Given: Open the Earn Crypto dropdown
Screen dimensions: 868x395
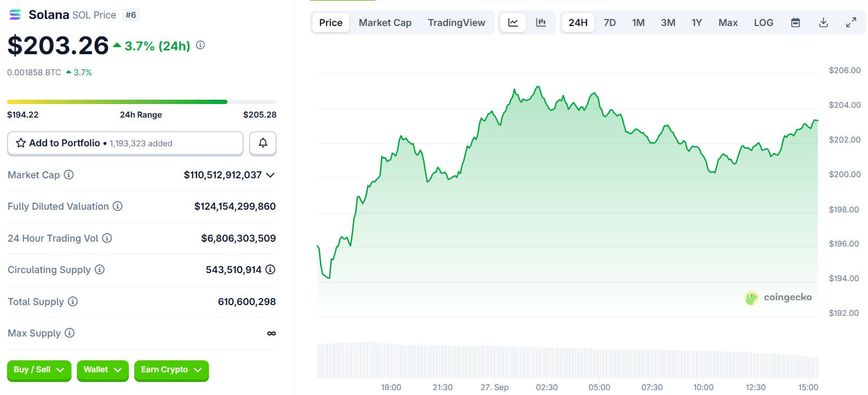Looking at the screenshot, I should (171, 370).
